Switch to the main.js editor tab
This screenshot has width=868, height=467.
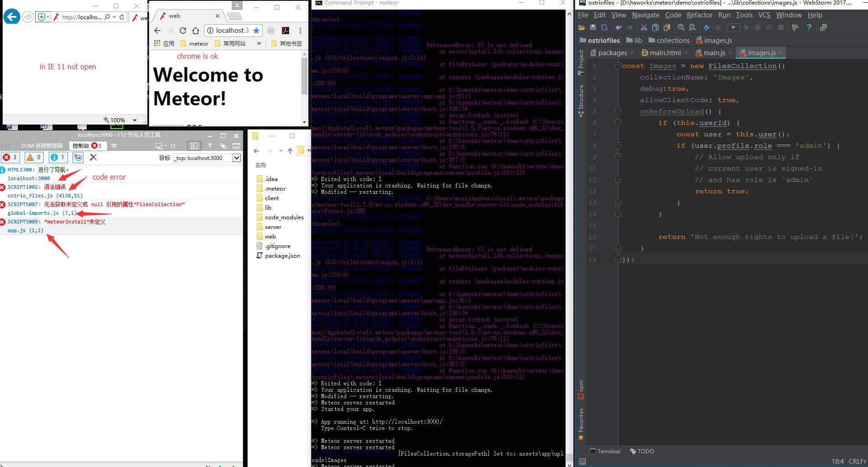pos(714,53)
